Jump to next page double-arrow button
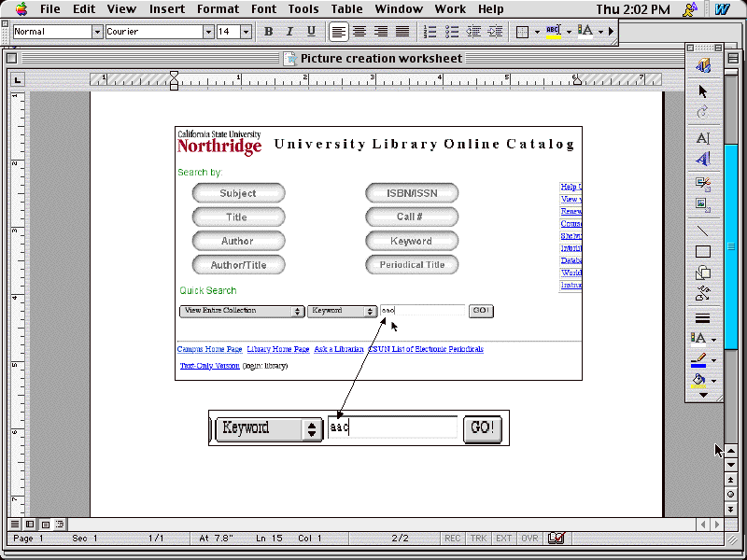 pyautogui.click(x=730, y=509)
